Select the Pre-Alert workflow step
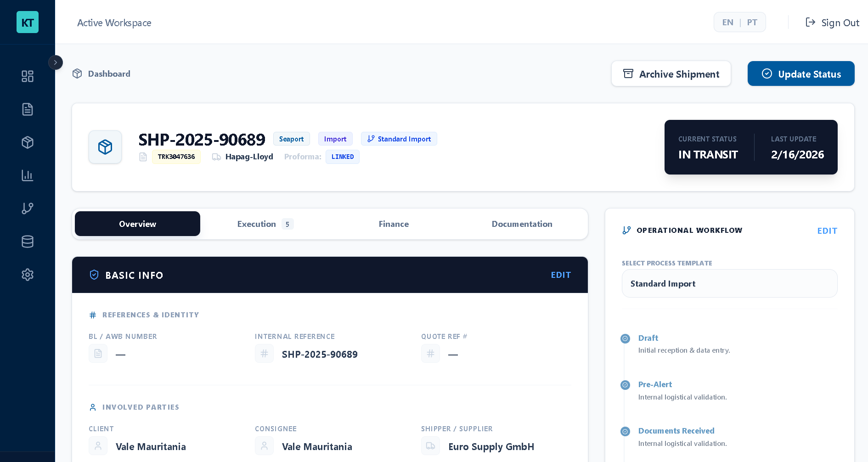The width and height of the screenshot is (868, 462). tap(655, 384)
